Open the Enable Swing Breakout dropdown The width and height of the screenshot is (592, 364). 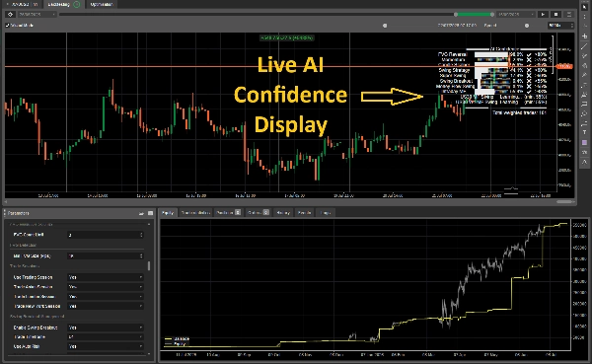coord(106,328)
